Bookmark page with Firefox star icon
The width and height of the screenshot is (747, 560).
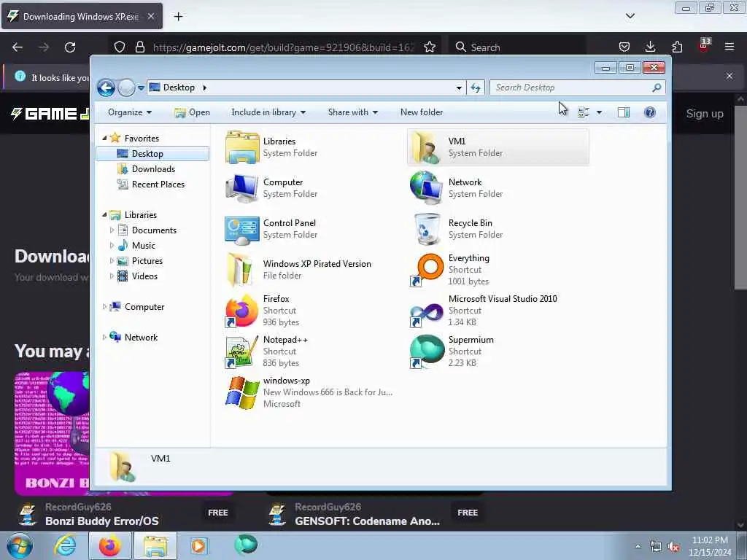click(430, 47)
